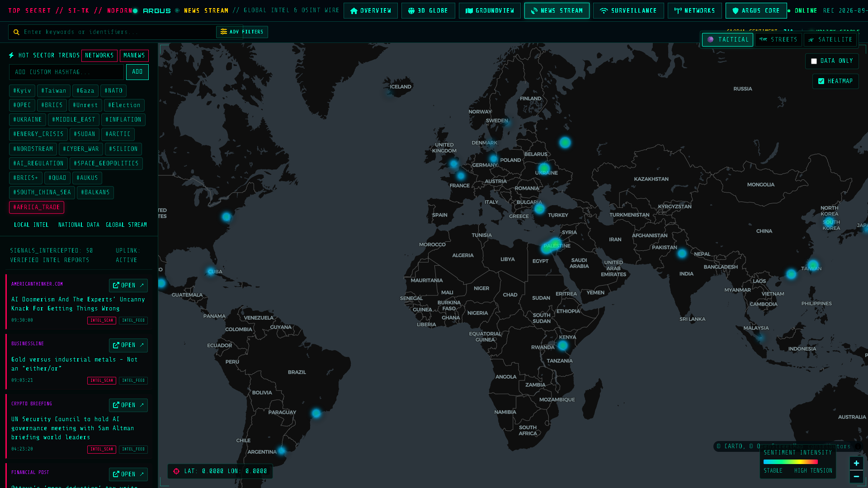Viewport: 868px width, 488px height.
Task: Switch to Local Intel feed
Action: (31, 225)
